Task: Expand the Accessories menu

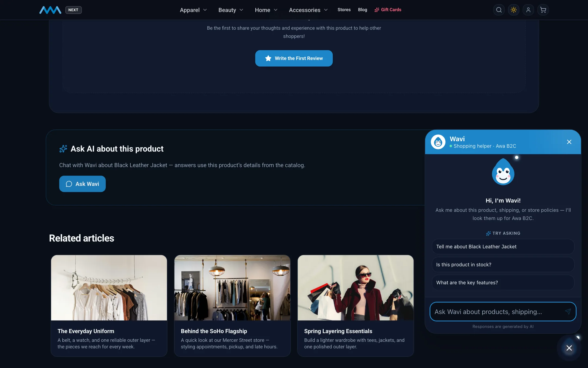Action: pos(308,10)
